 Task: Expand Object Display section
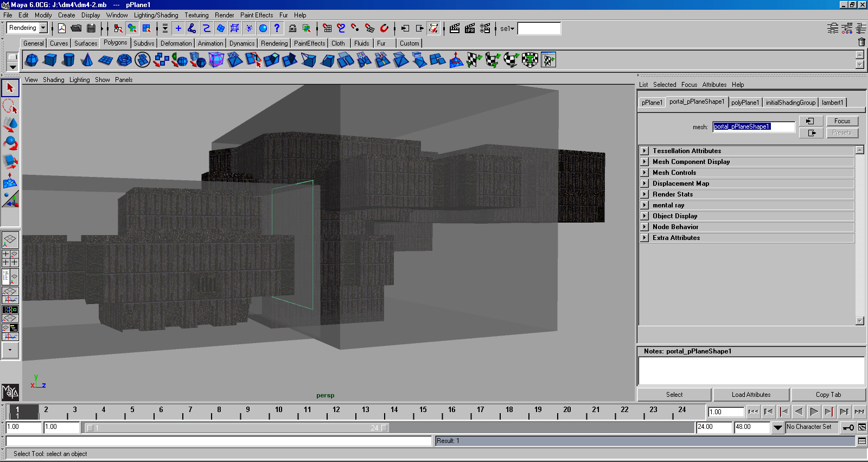pos(644,216)
